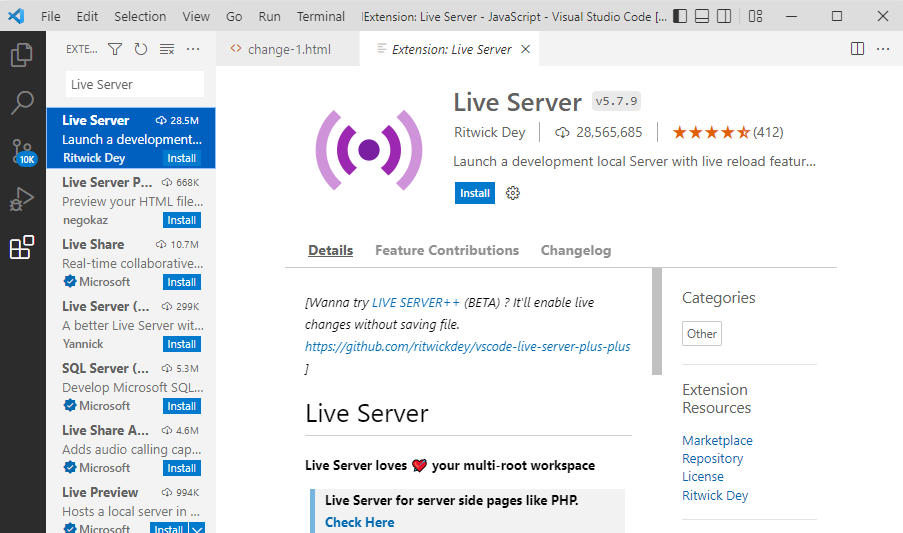Click publisher name Ritwick Dey in header
This screenshot has height=533, width=903.
490,132
